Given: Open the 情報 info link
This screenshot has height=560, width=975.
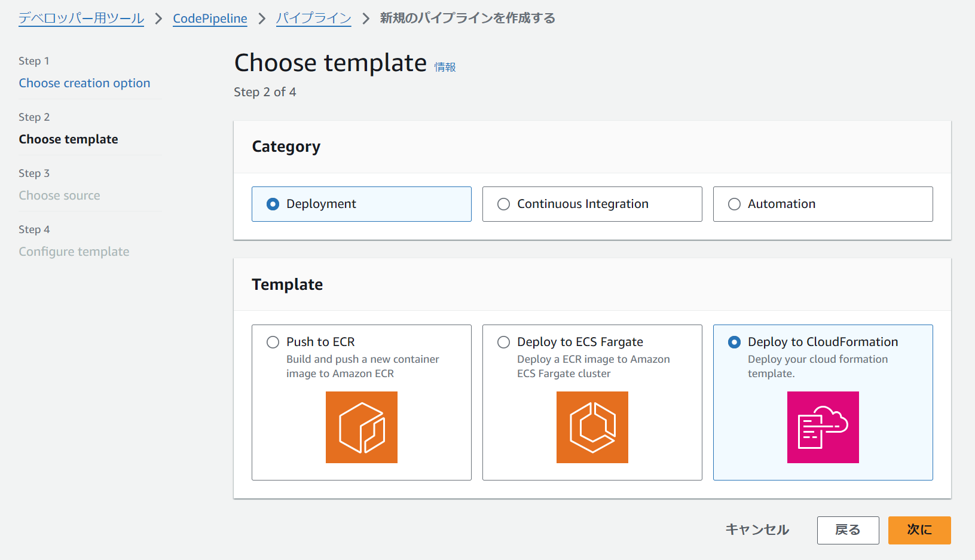Looking at the screenshot, I should (445, 67).
